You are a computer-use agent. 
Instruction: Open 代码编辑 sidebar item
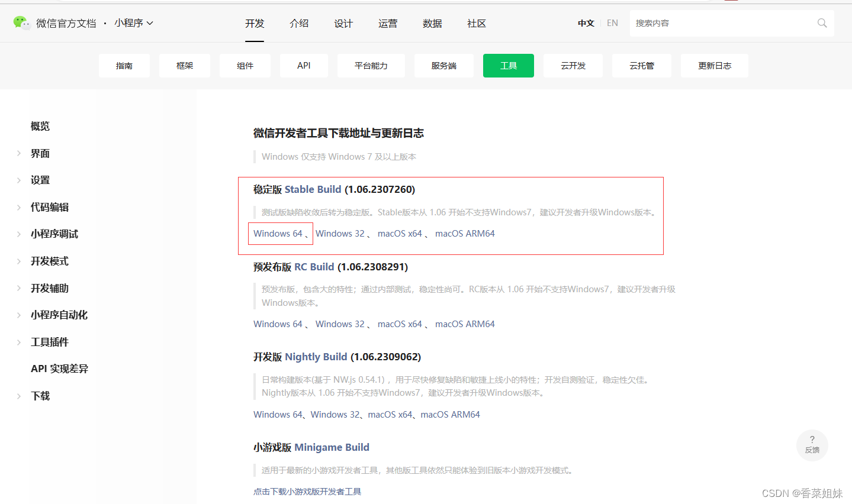pyautogui.click(x=50, y=207)
